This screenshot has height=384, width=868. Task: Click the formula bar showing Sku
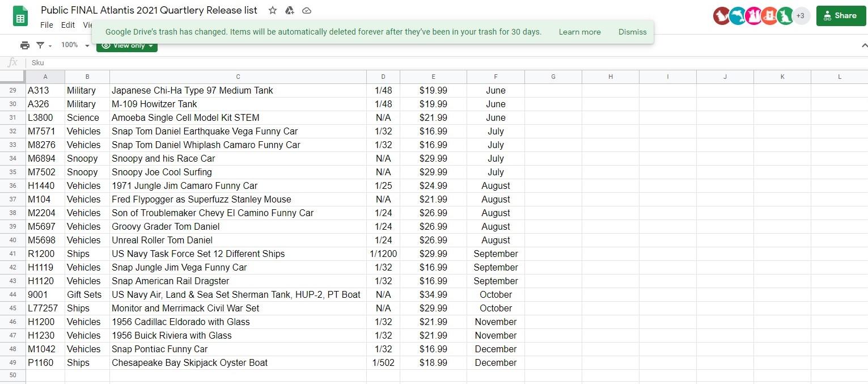click(447, 63)
